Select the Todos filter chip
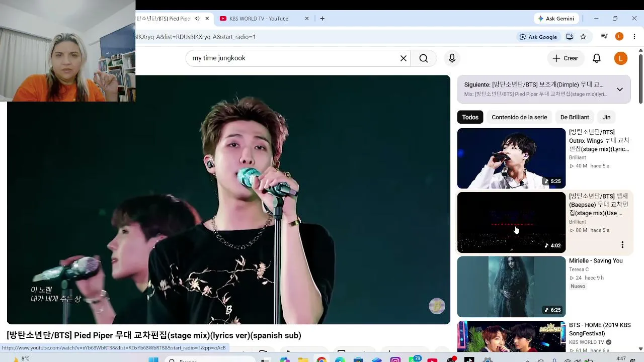Image resolution: width=644 pixels, height=362 pixels. [470, 117]
